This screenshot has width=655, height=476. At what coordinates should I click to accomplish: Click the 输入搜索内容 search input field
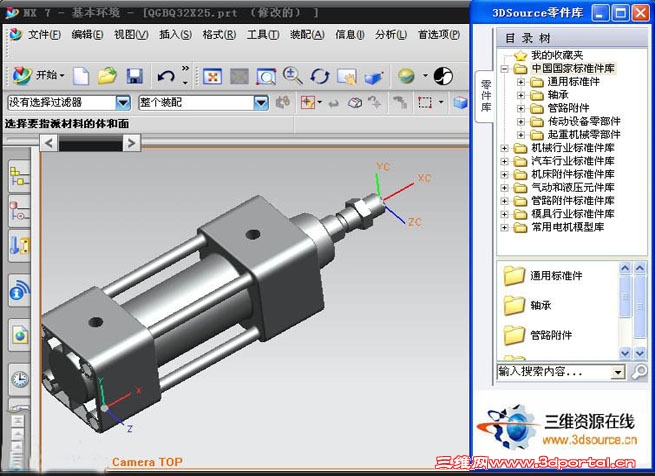(554, 372)
